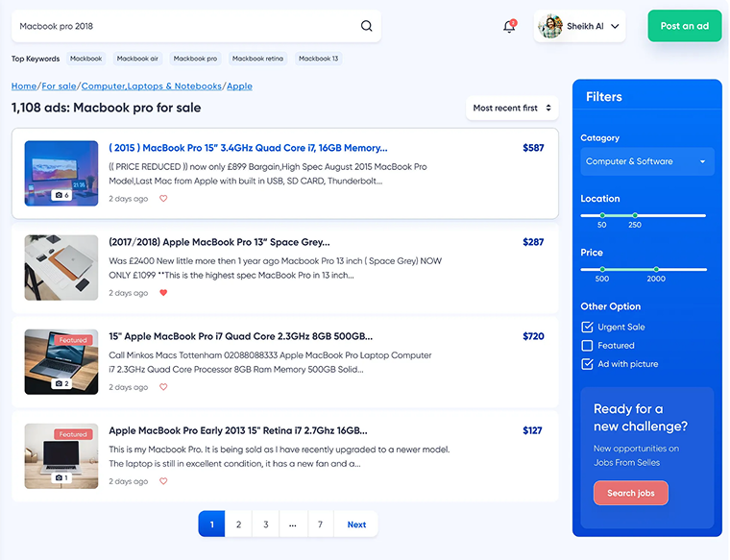
Task: Click the 1 photo badge on fourth ad
Action: click(x=61, y=477)
